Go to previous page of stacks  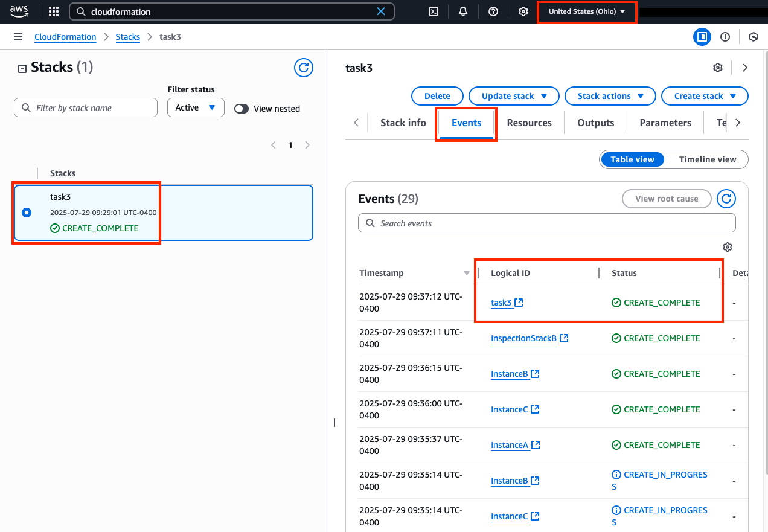click(x=274, y=145)
